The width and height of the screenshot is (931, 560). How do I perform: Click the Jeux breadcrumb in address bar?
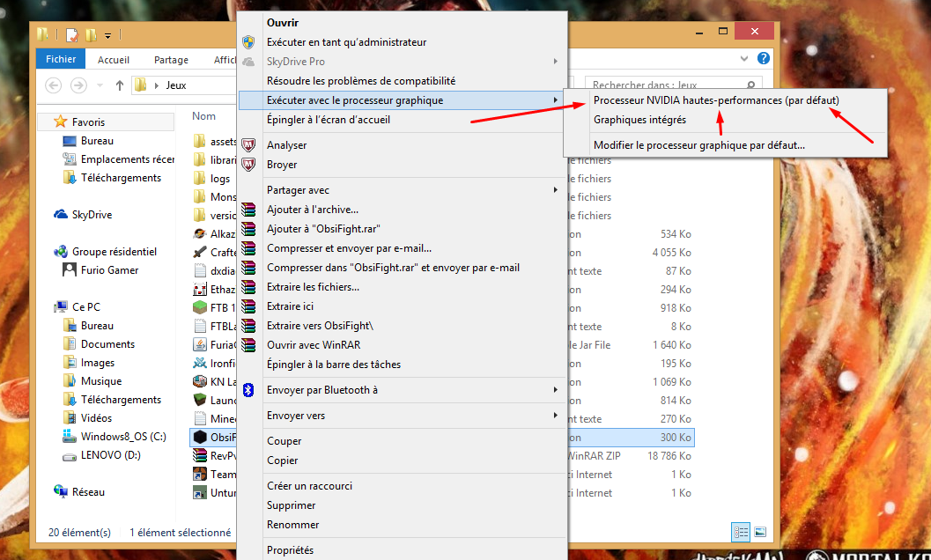[176, 85]
